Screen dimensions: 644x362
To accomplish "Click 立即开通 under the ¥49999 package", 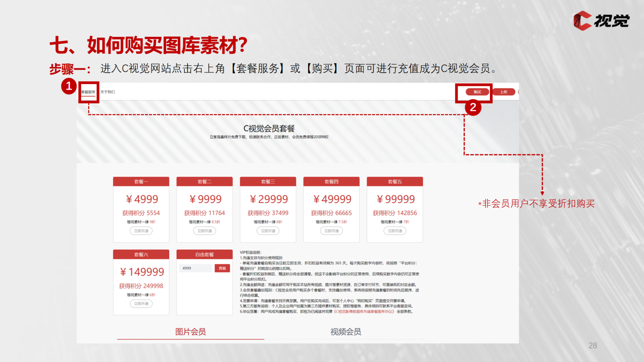I will (x=331, y=231).
